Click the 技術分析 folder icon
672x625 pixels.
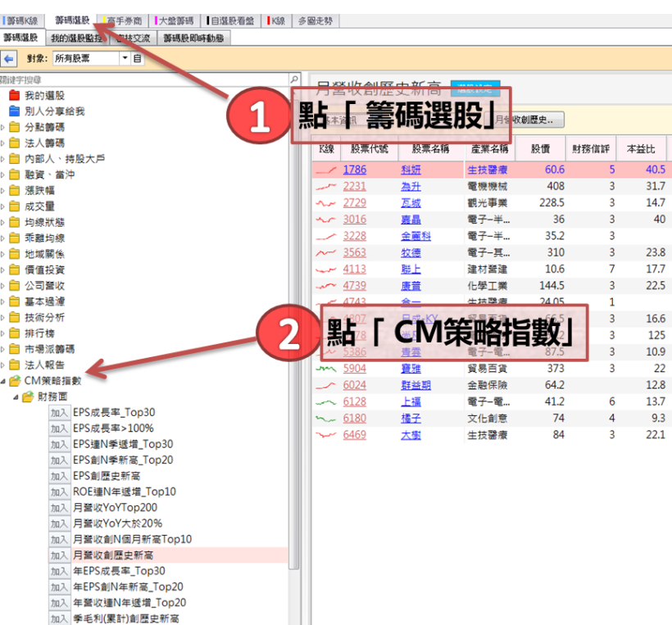pyautogui.click(x=15, y=317)
